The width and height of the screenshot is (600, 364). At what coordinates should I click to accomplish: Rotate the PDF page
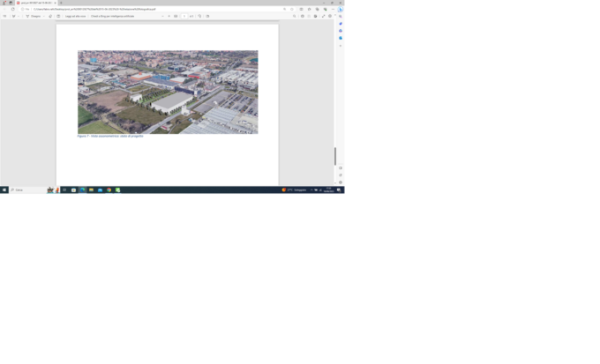tap(199, 16)
